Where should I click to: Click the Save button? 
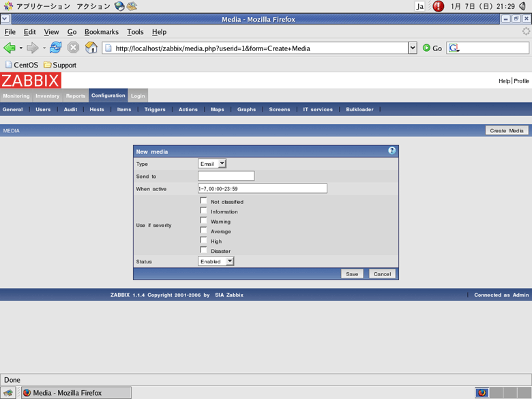pos(352,274)
